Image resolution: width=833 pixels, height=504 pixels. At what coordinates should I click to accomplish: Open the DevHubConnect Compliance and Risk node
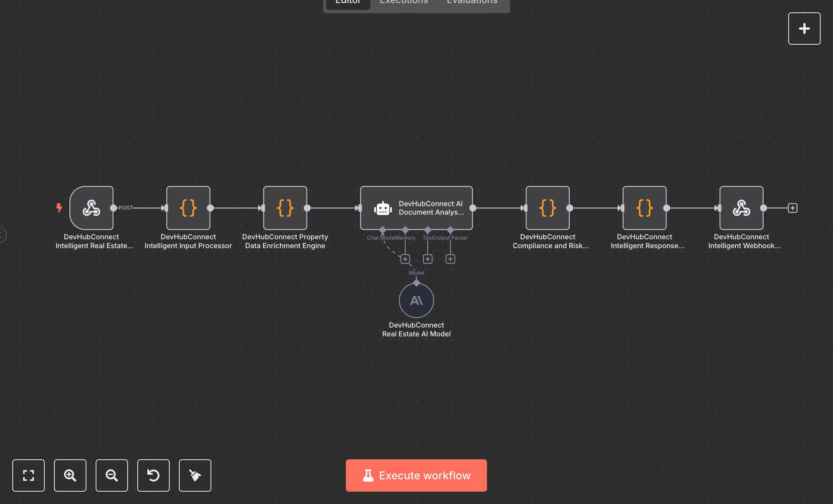[x=548, y=208]
